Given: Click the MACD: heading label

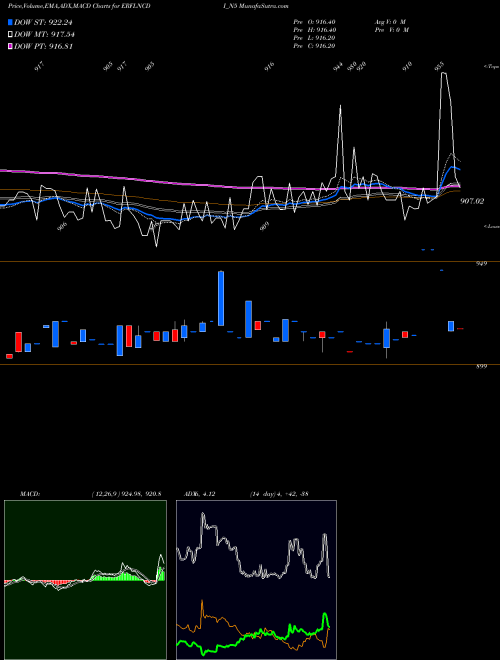Looking at the screenshot, I should coord(30,494).
